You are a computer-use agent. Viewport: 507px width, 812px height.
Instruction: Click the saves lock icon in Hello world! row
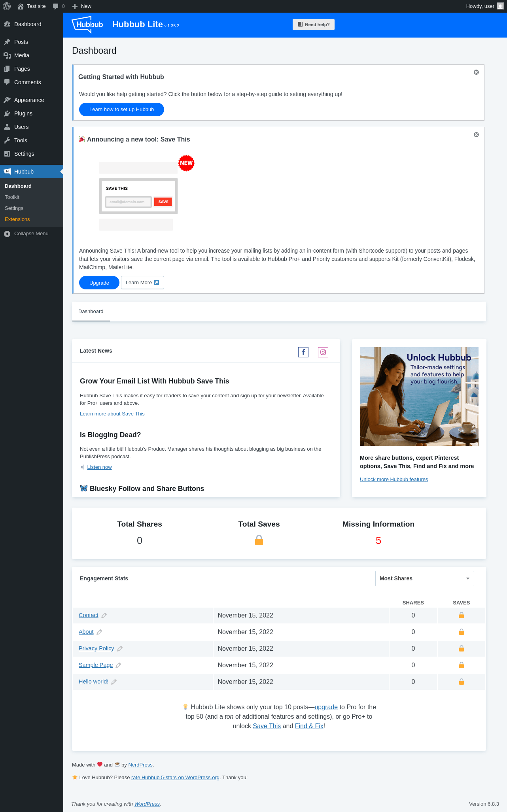pyautogui.click(x=461, y=682)
